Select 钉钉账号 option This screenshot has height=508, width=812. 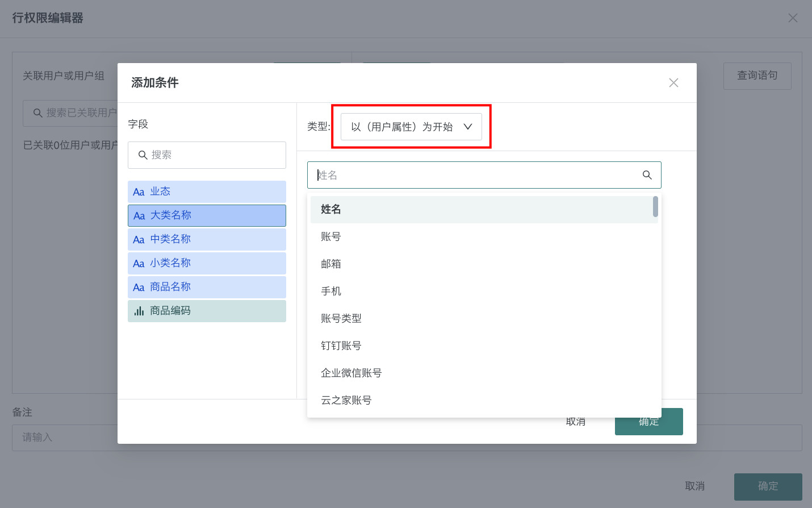point(341,346)
